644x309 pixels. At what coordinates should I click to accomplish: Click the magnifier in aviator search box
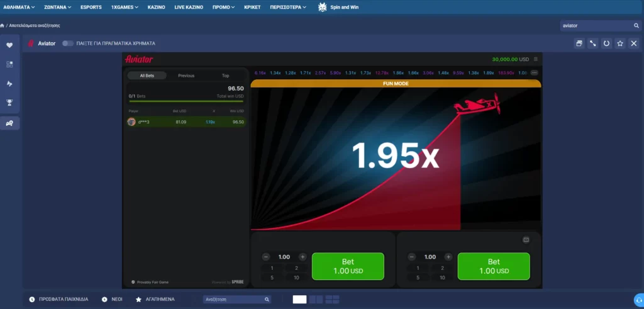coord(636,25)
